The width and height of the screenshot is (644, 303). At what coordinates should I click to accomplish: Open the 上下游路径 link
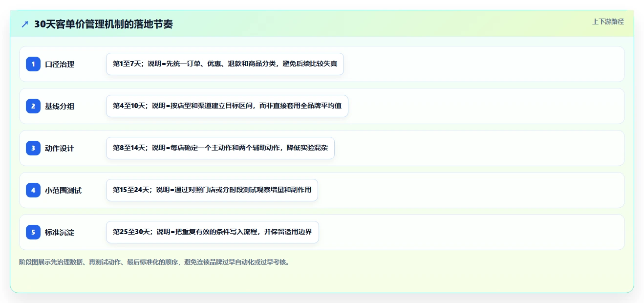click(608, 22)
